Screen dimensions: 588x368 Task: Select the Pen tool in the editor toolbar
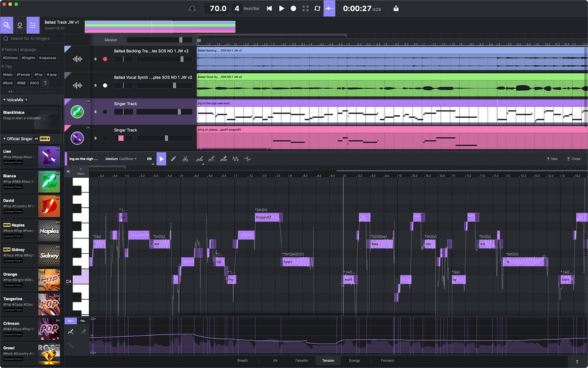[173, 159]
